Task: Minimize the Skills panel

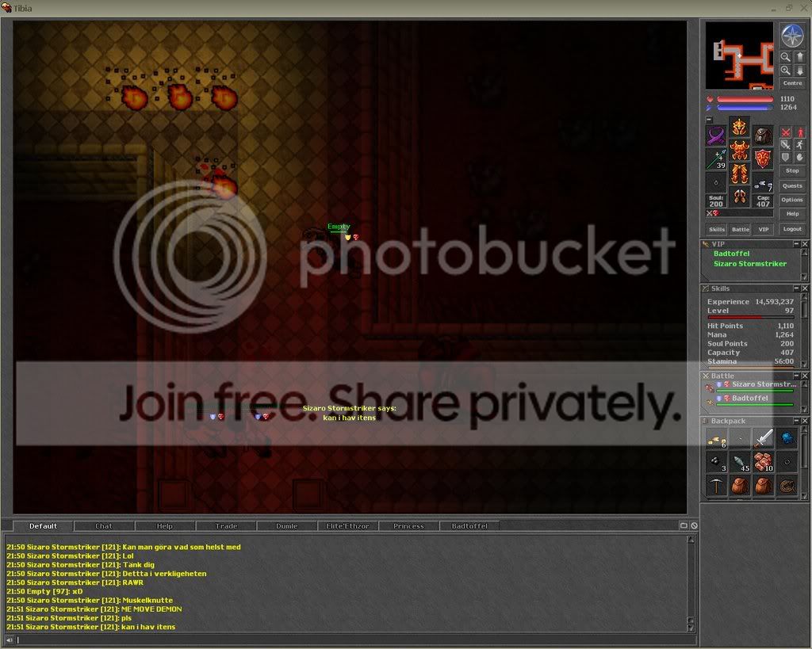Action: 796,288
